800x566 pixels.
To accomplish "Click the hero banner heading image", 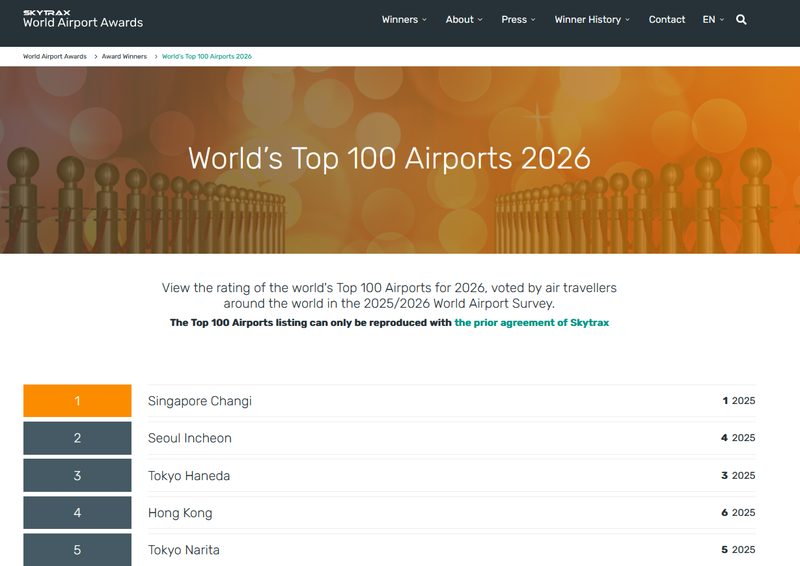I will click(390, 159).
